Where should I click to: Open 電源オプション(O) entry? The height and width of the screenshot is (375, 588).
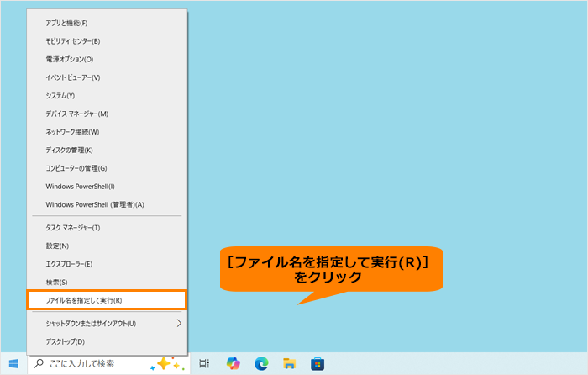pos(107,60)
